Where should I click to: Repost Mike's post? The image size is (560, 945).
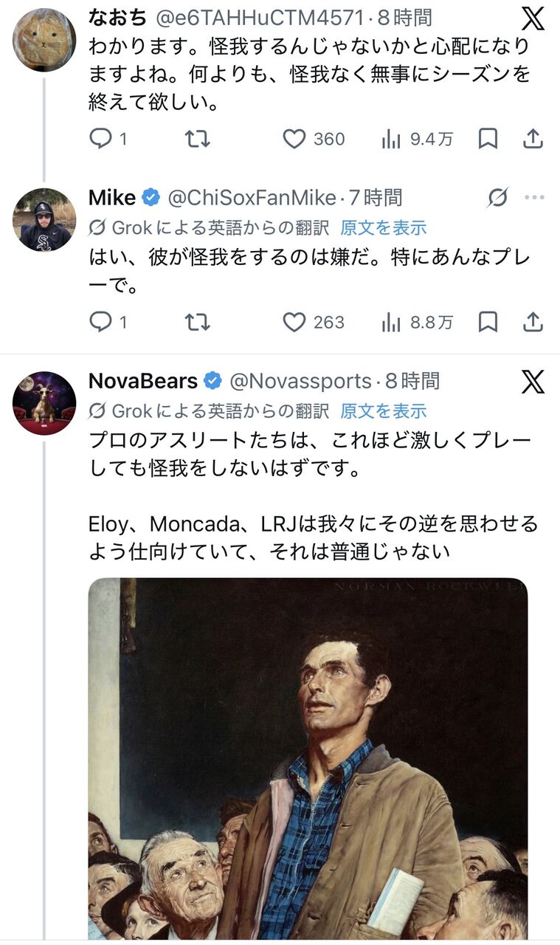point(197,322)
